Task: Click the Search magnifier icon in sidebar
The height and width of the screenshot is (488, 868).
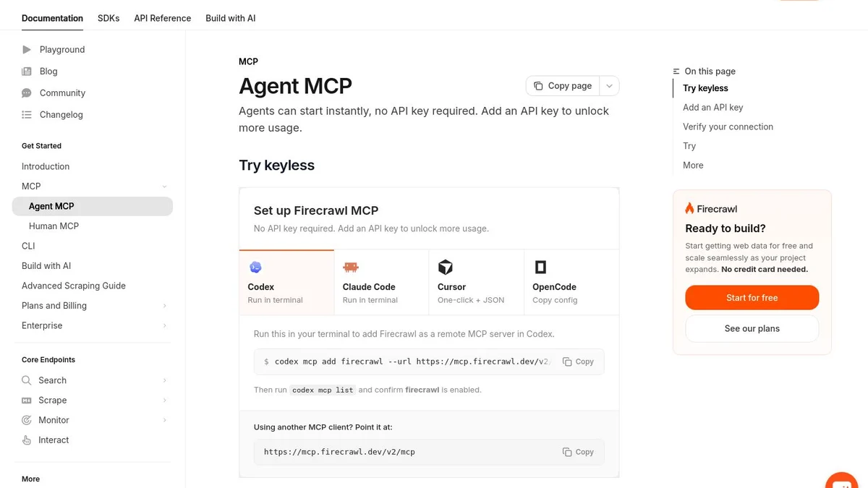Action: [x=27, y=380]
